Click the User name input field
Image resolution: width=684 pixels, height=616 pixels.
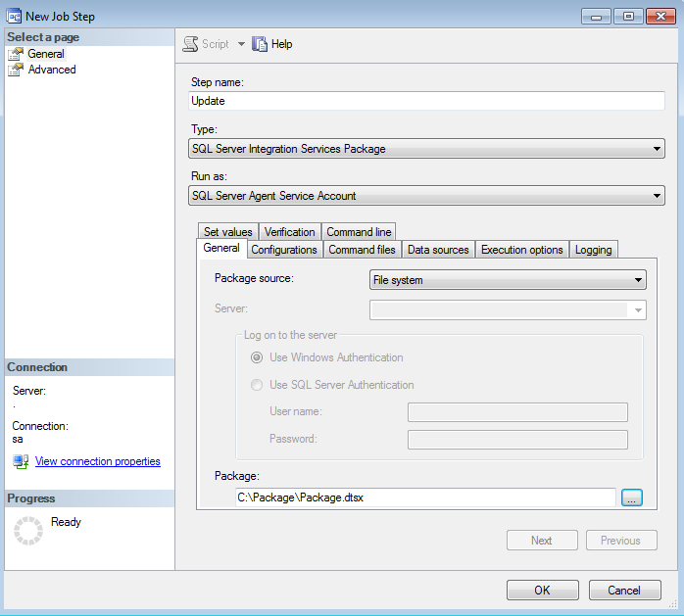pyautogui.click(x=517, y=412)
